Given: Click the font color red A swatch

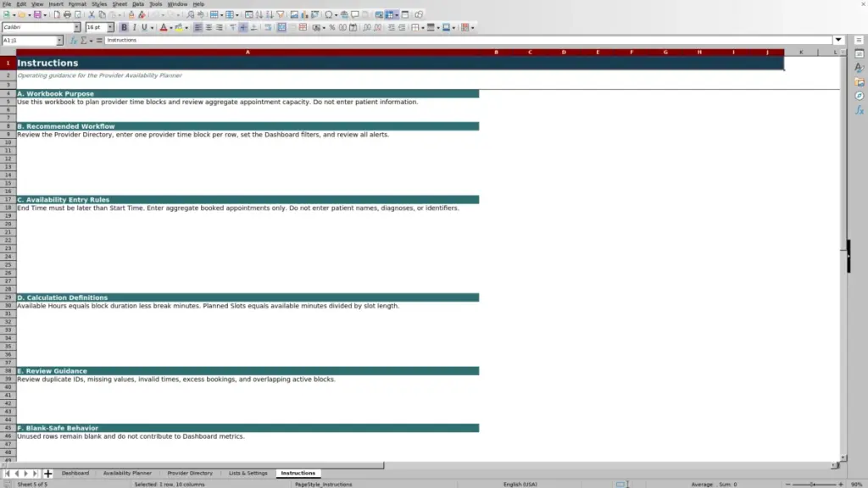Looking at the screenshot, I should pyautogui.click(x=164, y=28).
